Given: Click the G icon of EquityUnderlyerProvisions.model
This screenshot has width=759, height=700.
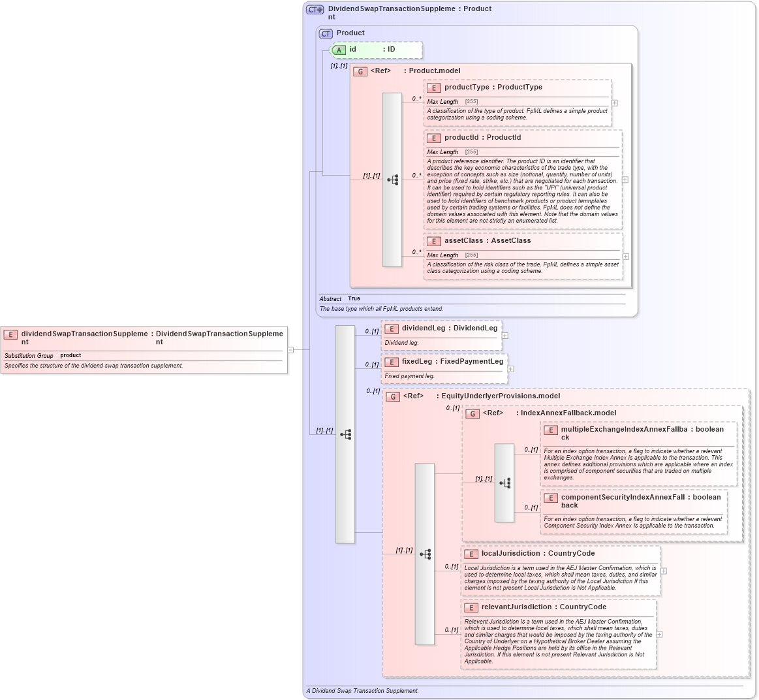Looking at the screenshot, I should (393, 397).
